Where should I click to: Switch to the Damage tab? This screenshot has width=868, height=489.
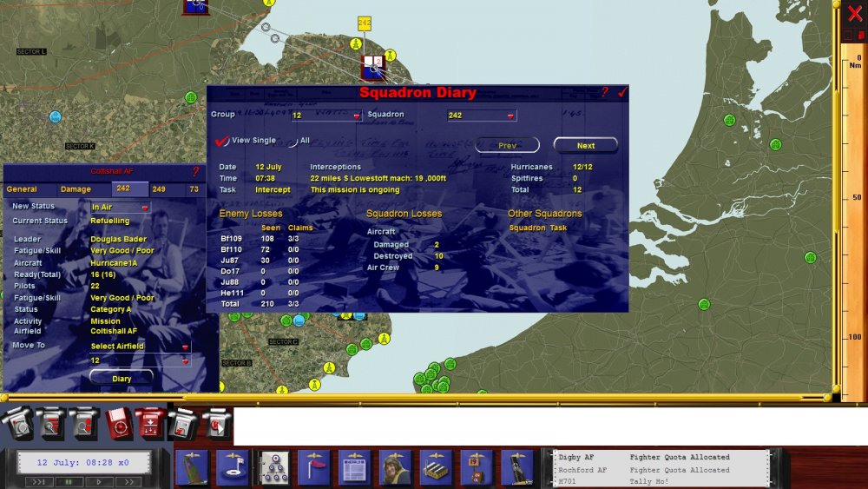click(x=76, y=189)
